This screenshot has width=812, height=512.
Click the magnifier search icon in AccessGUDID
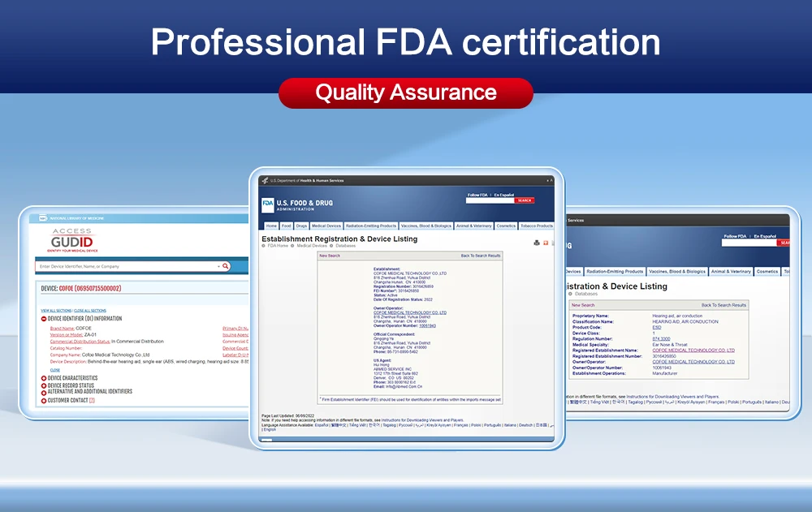point(225,266)
